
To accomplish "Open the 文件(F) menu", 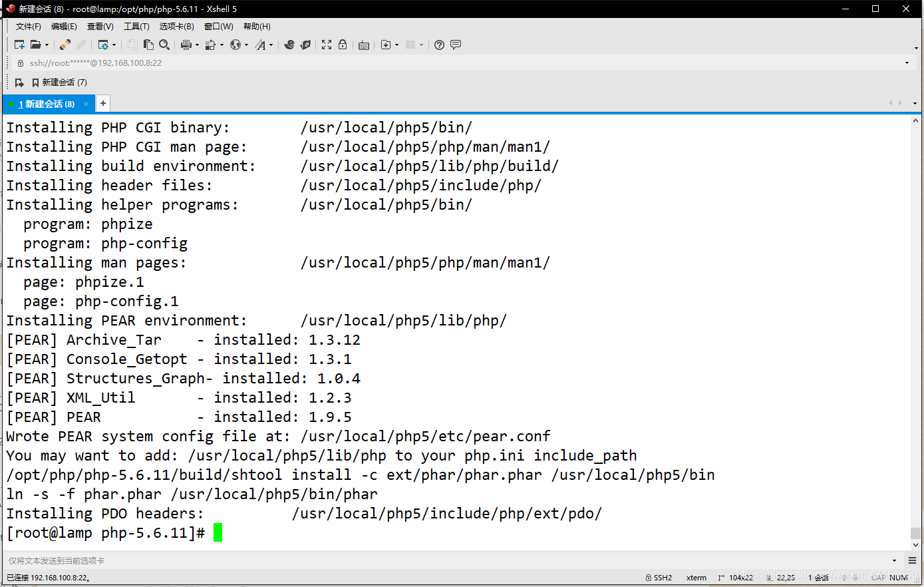I will pyautogui.click(x=29, y=27).
